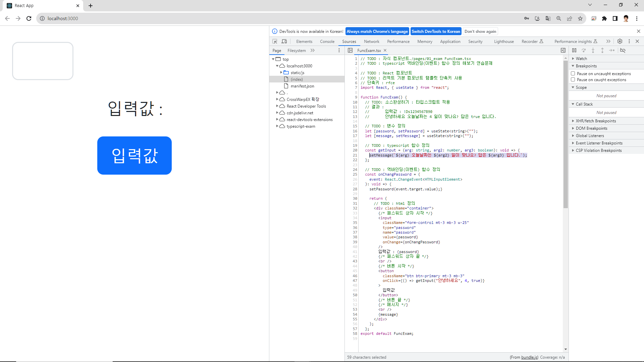Switch to the Network tab
The image size is (644, 362).
pyautogui.click(x=371, y=41)
